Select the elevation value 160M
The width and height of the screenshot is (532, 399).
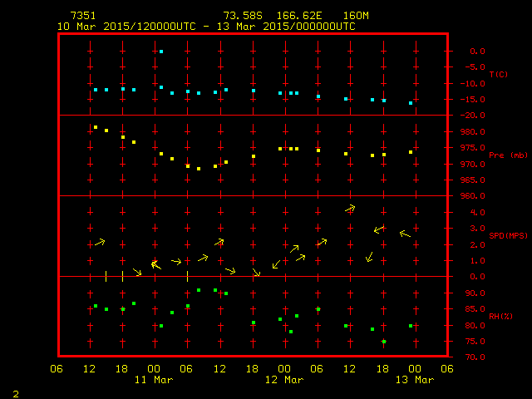pos(355,16)
